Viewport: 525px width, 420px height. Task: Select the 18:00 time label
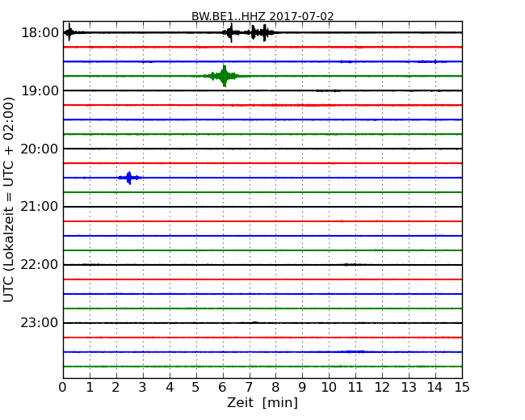40,33
